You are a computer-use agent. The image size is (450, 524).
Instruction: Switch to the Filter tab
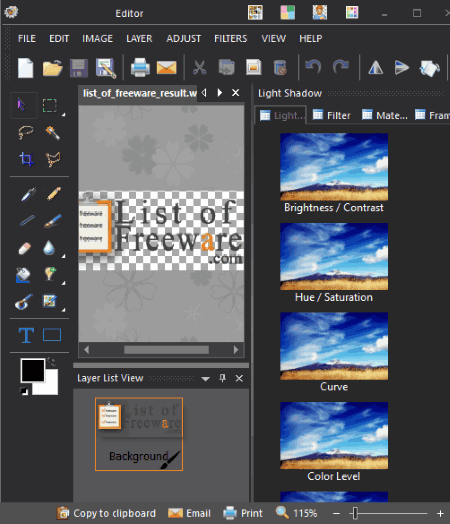pos(332,115)
